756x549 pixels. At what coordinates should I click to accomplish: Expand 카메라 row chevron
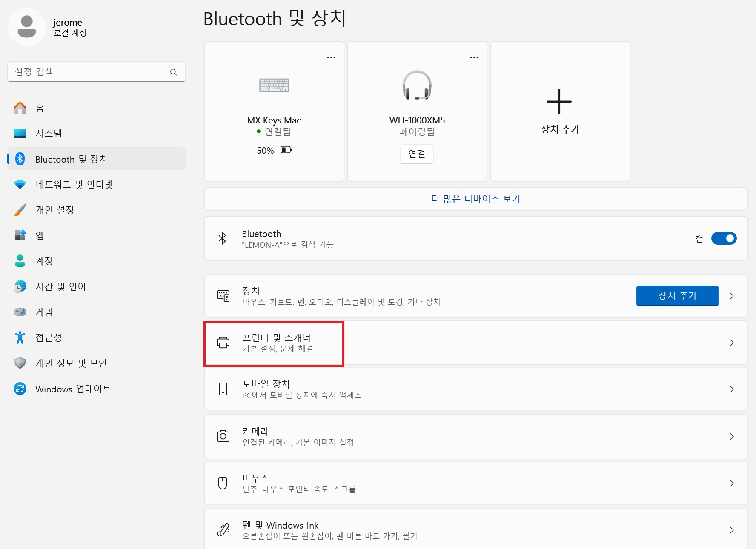[x=732, y=436]
